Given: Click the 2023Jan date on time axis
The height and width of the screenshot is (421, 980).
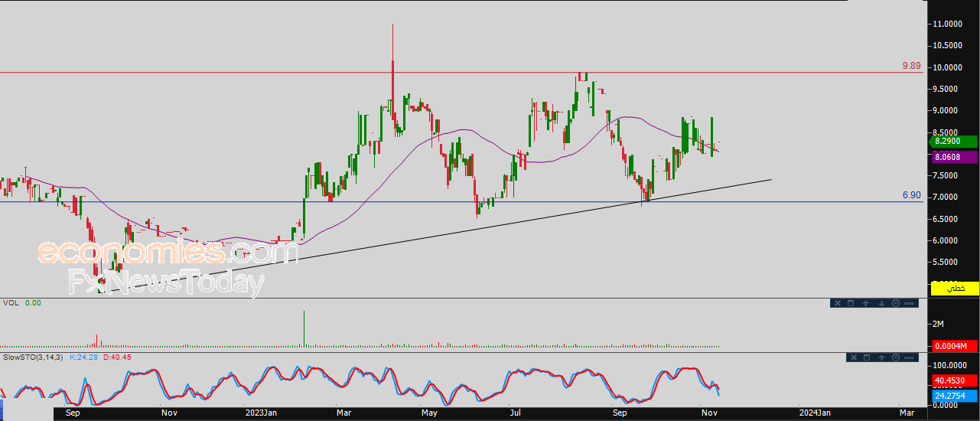Looking at the screenshot, I should (x=260, y=413).
